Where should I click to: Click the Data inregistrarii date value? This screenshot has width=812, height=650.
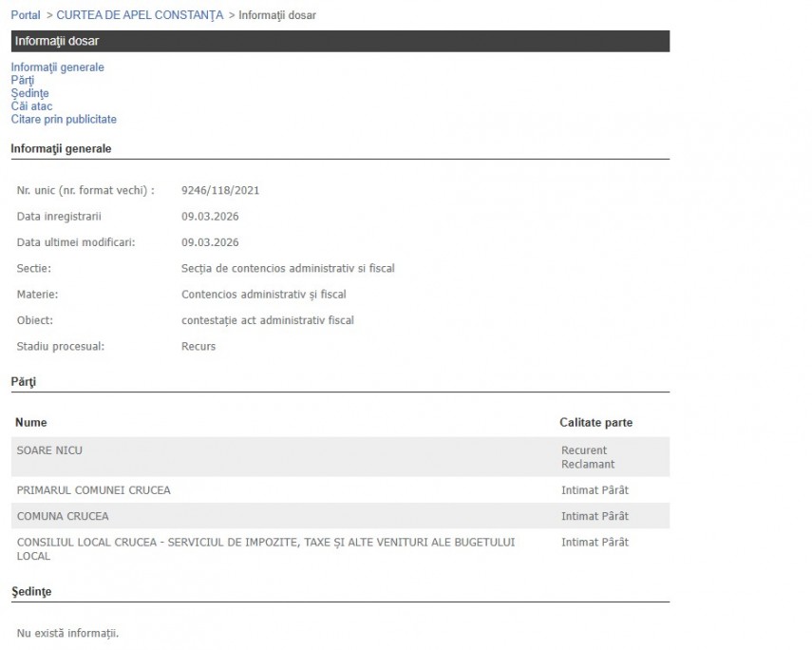pyautogui.click(x=210, y=217)
